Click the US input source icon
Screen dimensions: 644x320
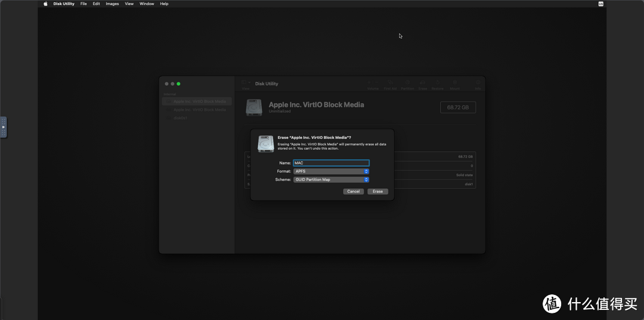point(601,4)
